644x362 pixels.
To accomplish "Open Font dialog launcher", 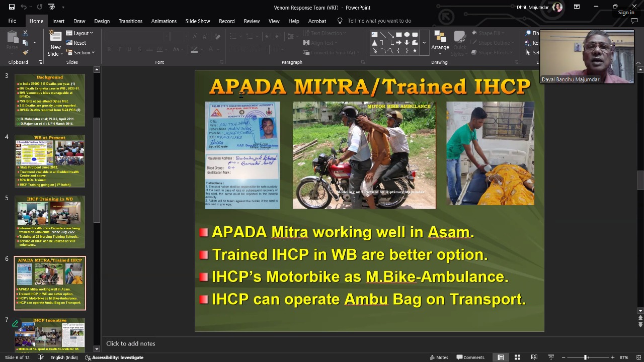I will (x=222, y=62).
